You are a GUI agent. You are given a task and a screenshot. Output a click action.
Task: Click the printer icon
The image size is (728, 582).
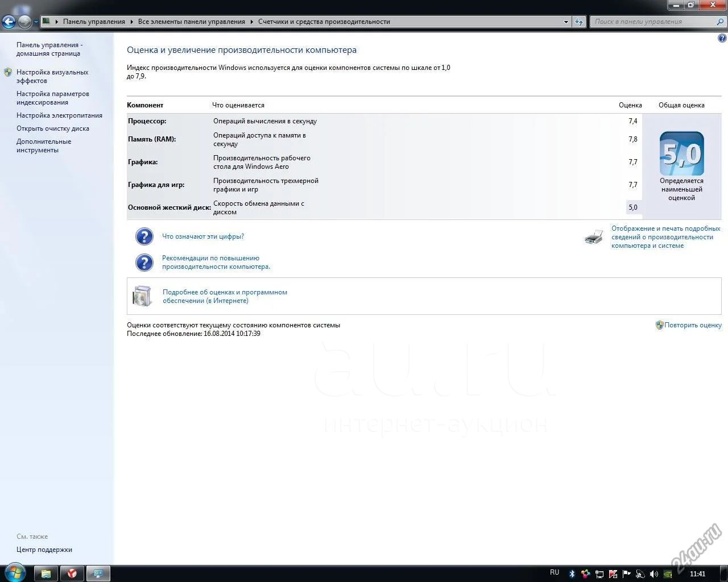(593, 236)
